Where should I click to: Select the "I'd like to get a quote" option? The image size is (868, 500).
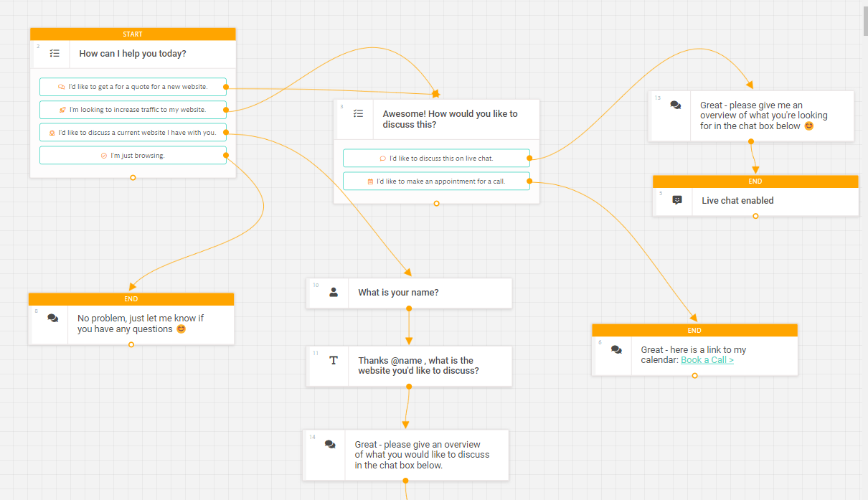tap(133, 87)
